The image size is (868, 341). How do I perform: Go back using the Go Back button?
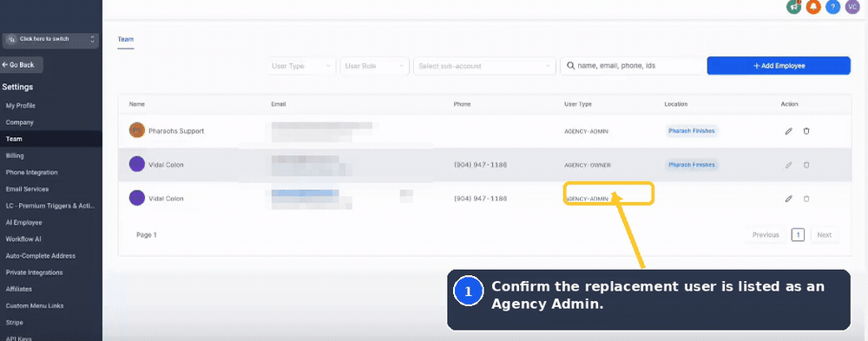21,65
